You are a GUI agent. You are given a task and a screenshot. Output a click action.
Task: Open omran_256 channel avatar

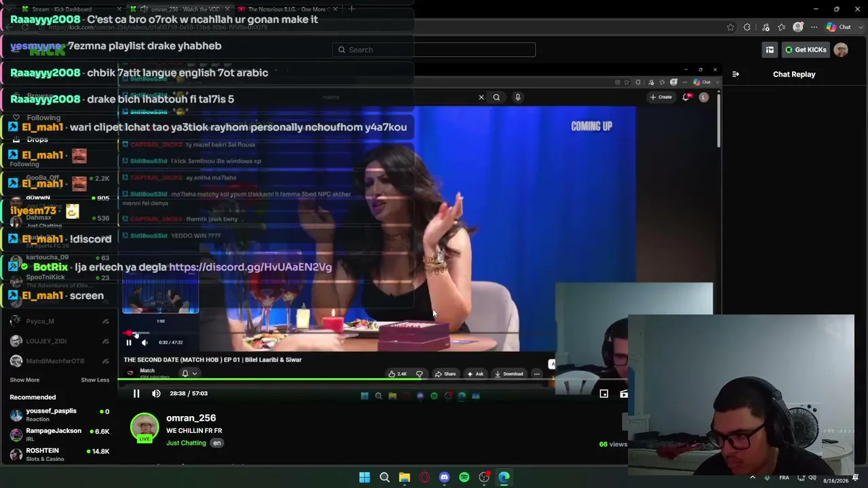click(144, 428)
